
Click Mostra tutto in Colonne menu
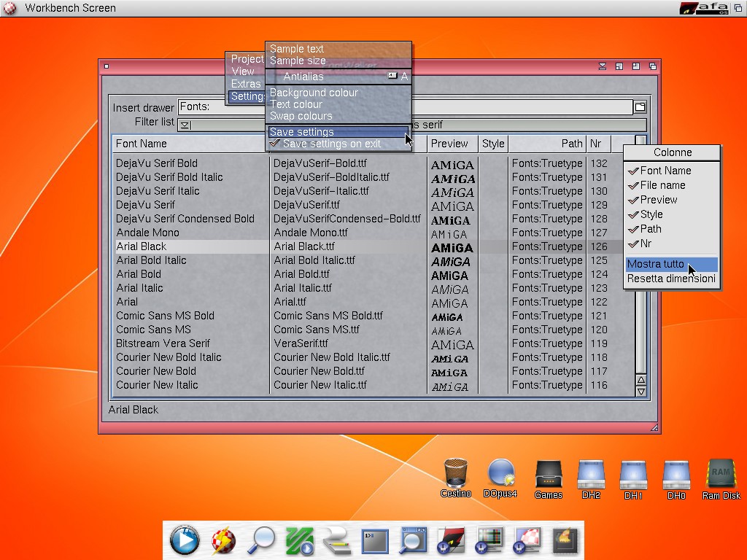[x=656, y=264]
